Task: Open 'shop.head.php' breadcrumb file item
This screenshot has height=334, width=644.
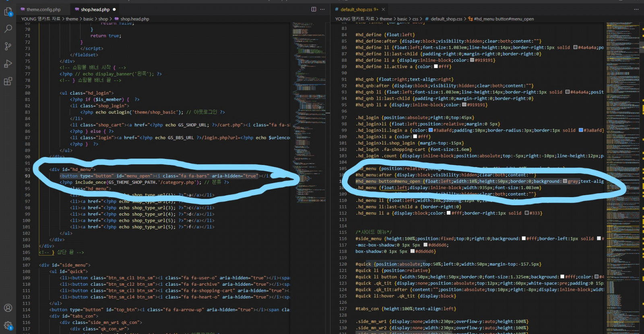Action: [132, 19]
